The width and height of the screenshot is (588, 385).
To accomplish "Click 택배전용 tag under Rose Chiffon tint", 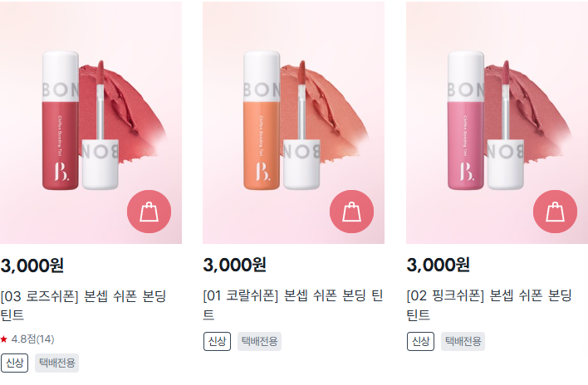I will click(57, 363).
